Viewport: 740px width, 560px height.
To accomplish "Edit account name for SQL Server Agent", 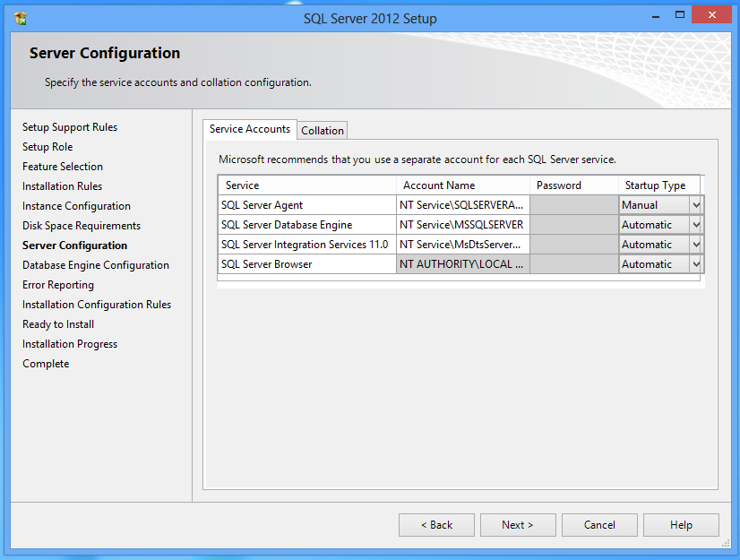I will pyautogui.click(x=463, y=205).
